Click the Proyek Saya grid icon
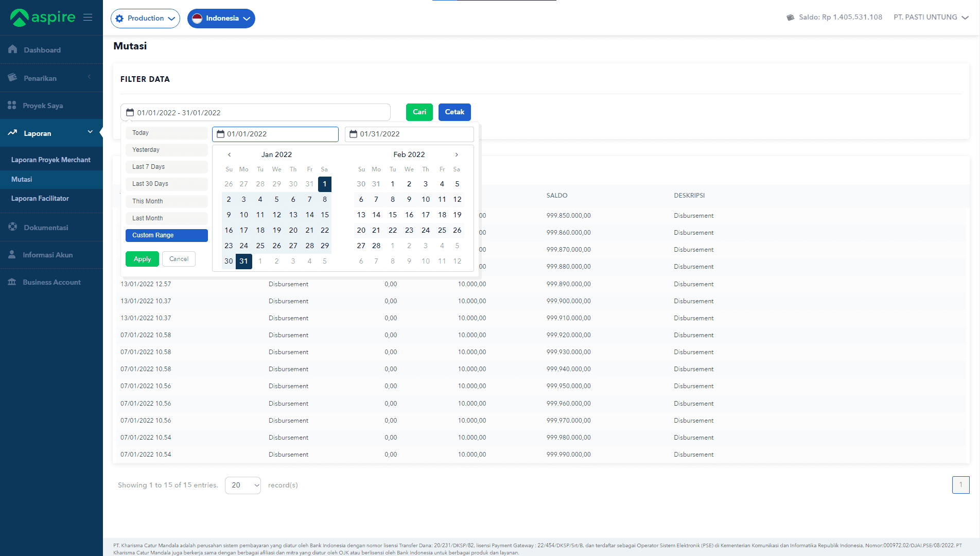Screen dimensions: 980x556 click(x=12, y=105)
